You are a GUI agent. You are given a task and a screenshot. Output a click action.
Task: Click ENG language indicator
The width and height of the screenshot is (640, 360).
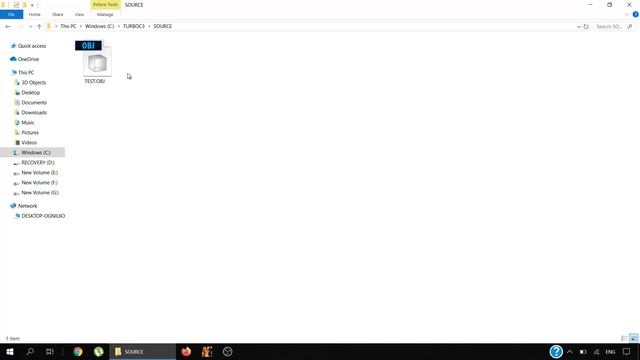610,352
